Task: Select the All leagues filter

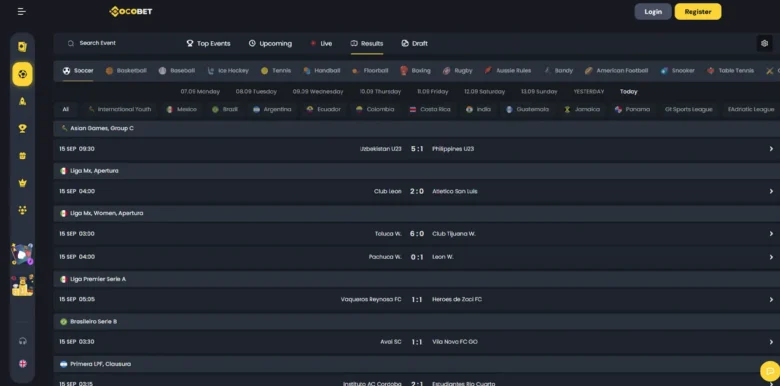Action: coord(66,109)
